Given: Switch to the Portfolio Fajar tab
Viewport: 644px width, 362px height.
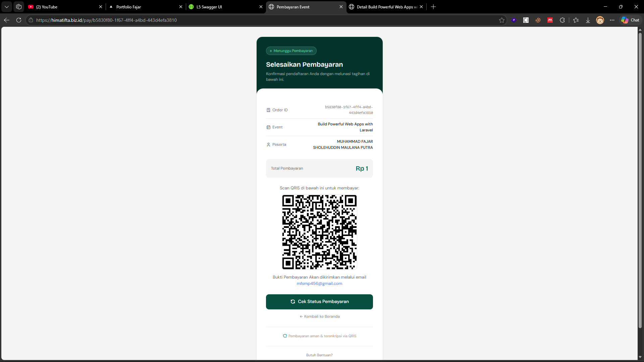Looking at the screenshot, I should (x=146, y=7).
